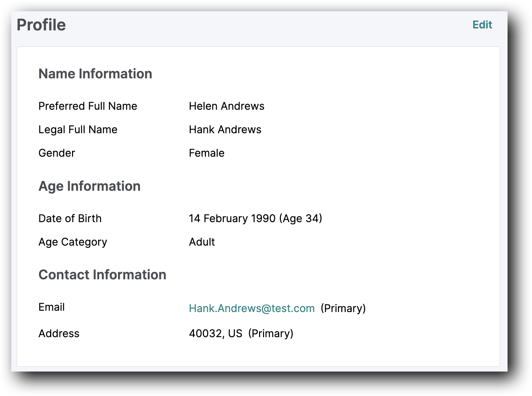The image size is (532, 396).
Task: Click the Gender field label
Action: tap(57, 153)
